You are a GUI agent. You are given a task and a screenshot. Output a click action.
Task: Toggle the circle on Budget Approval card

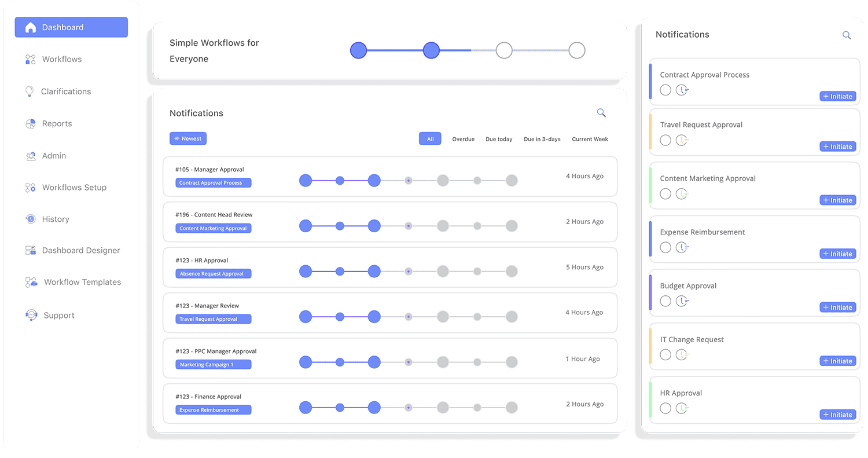(x=665, y=301)
